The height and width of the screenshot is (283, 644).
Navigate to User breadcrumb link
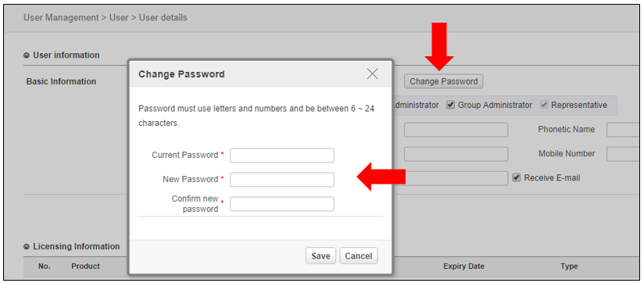[119, 18]
